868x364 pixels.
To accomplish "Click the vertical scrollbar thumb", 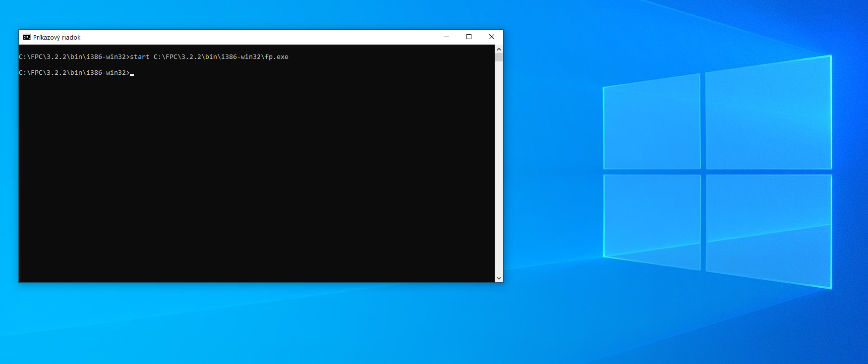I will [499, 57].
